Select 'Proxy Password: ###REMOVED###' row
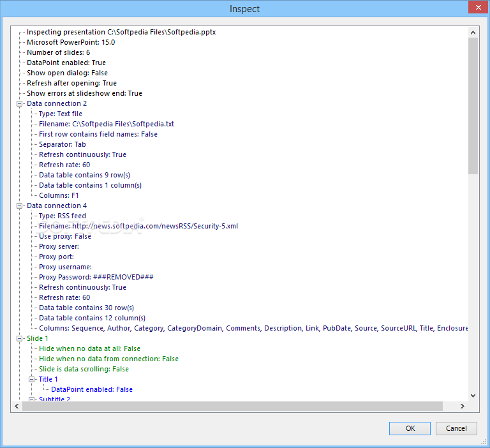The height and width of the screenshot is (448, 490). (x=96, y=278)
